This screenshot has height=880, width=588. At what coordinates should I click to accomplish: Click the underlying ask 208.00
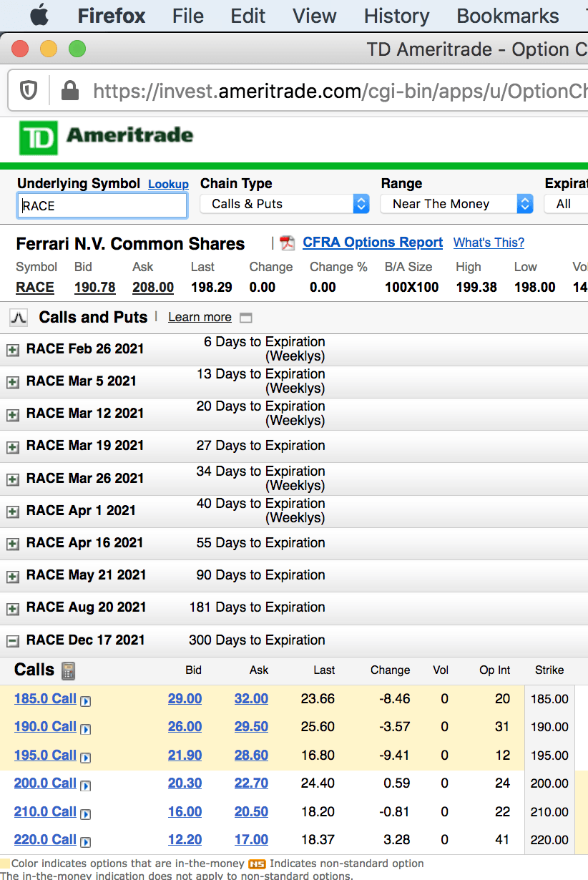click(153, 287)
